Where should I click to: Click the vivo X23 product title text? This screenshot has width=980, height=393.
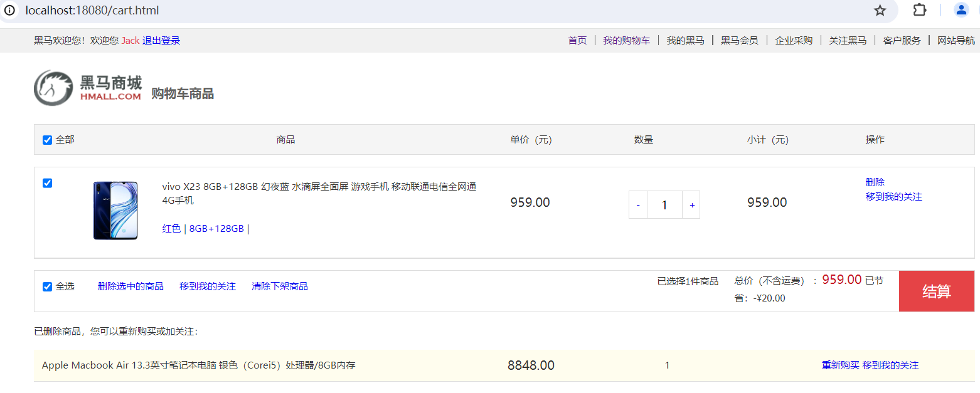319,193
